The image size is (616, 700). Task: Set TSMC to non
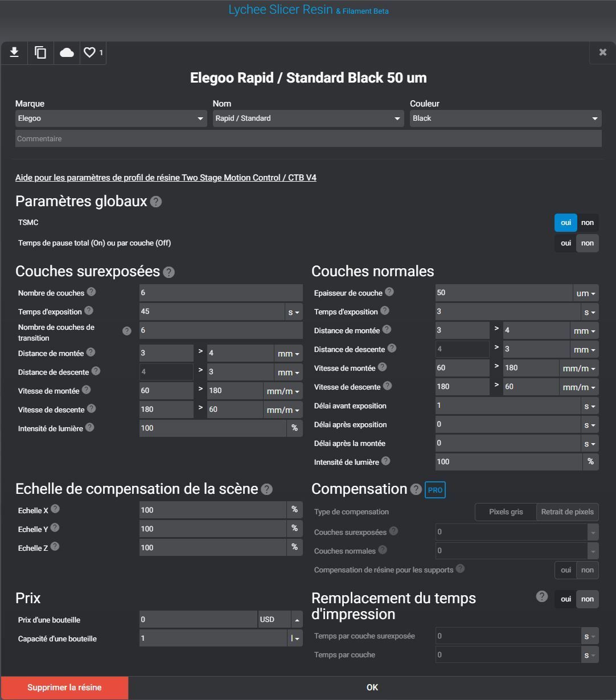point(588,223)
